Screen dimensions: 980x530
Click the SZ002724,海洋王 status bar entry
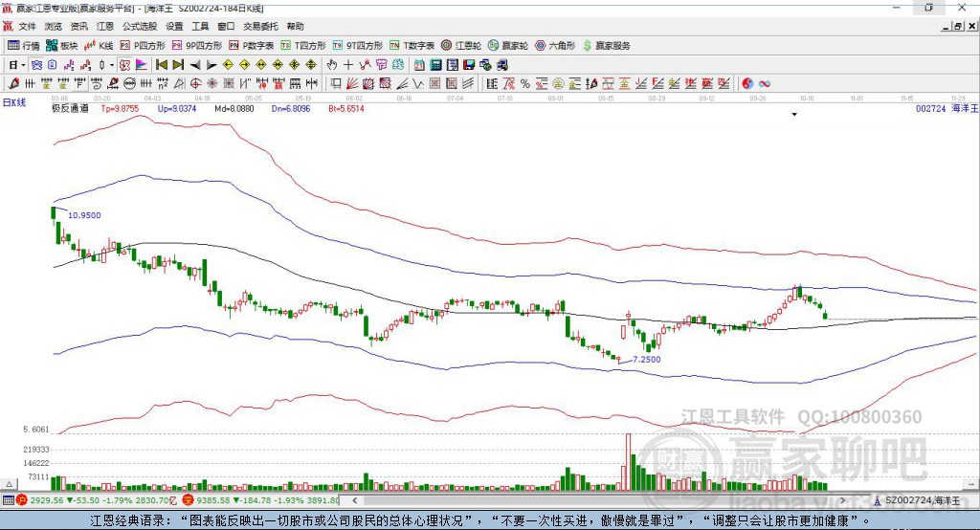pos(916,500)
